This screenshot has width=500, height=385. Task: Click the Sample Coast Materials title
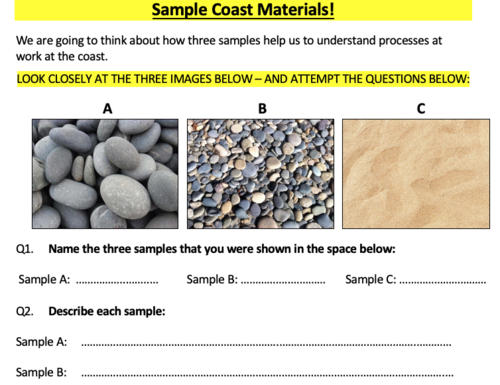243,9
